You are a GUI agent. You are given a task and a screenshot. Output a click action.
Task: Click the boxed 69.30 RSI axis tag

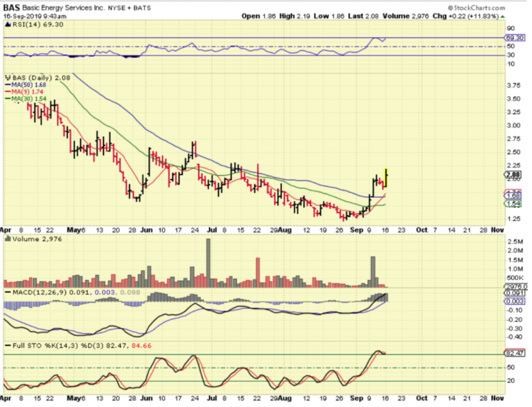click(515, 38)
